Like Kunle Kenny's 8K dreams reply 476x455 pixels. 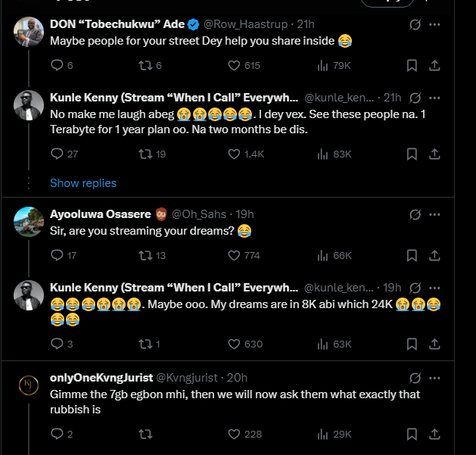[235, 344]
